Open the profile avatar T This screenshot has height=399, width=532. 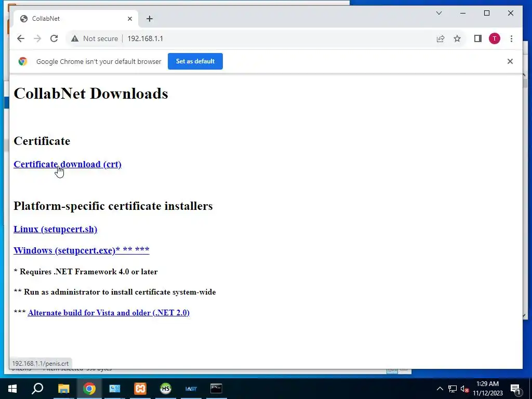(x=495, y=38)
